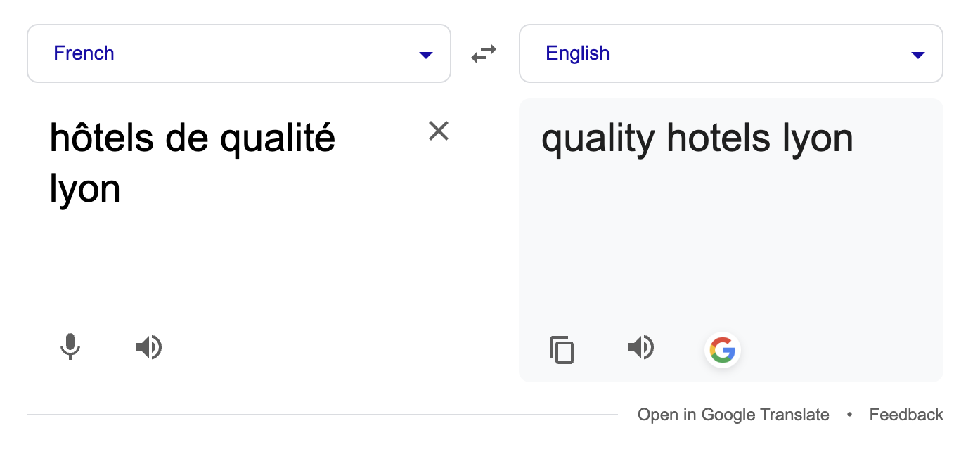Screen dimensions: 980x461
Task: Copy the English translation
Action: click(562, 349)
